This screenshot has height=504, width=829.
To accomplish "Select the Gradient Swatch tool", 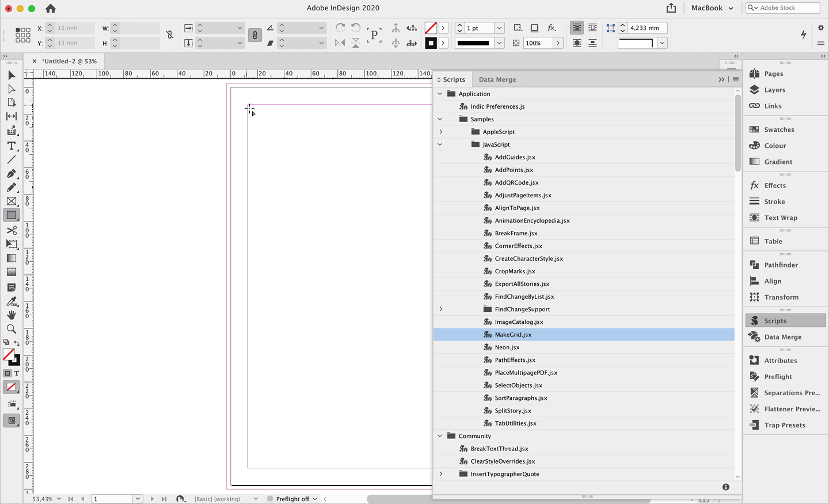I will point(12,258).
